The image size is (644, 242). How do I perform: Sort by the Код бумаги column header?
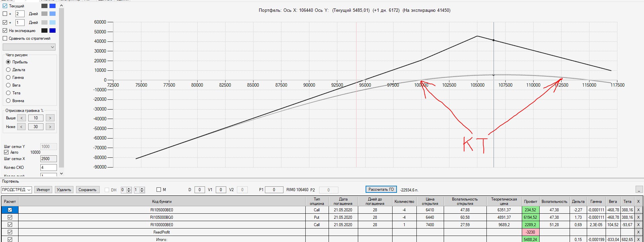pyautogui.click(x=162, y=202)
